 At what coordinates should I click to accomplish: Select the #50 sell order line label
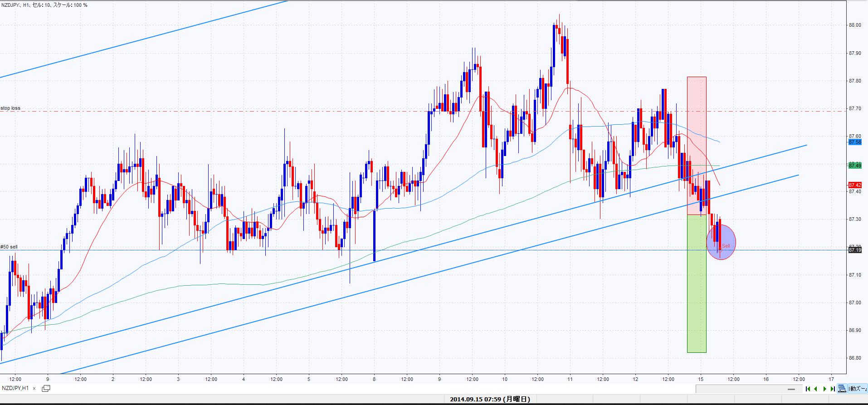(9, 247)
